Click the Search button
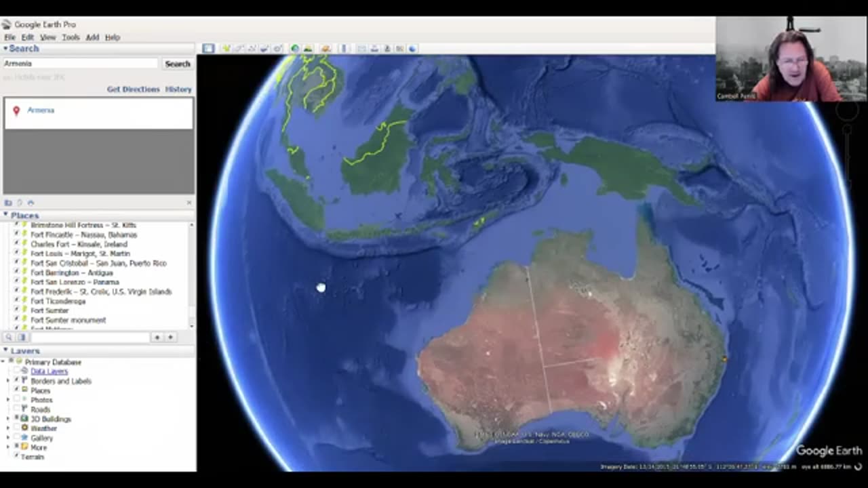The height and width of the screenshot is (488, 868). click(178, 64)
